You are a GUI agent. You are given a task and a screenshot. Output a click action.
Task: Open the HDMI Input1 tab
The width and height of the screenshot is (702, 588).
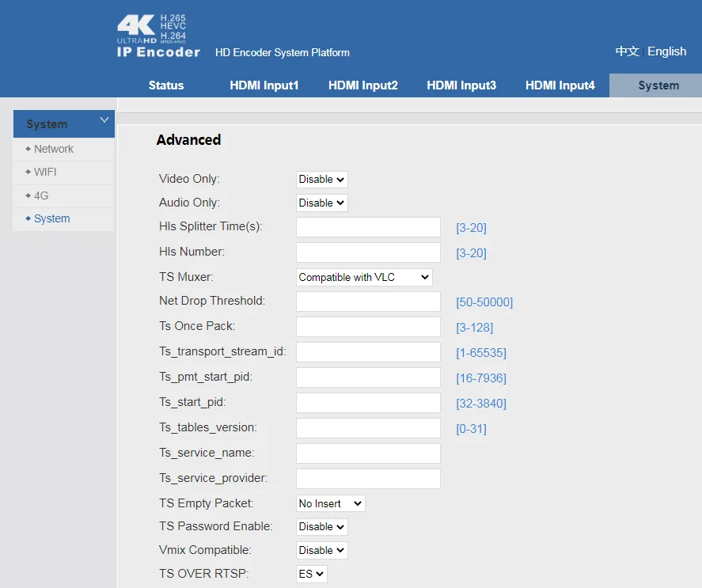pos(264,85)
